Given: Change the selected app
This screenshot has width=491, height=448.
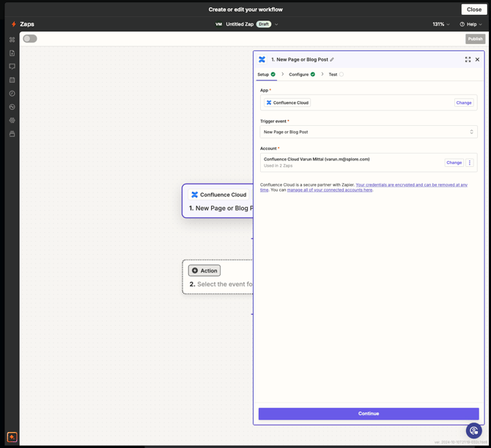Looking at the screenshot, I should click(x=464, y=102).
